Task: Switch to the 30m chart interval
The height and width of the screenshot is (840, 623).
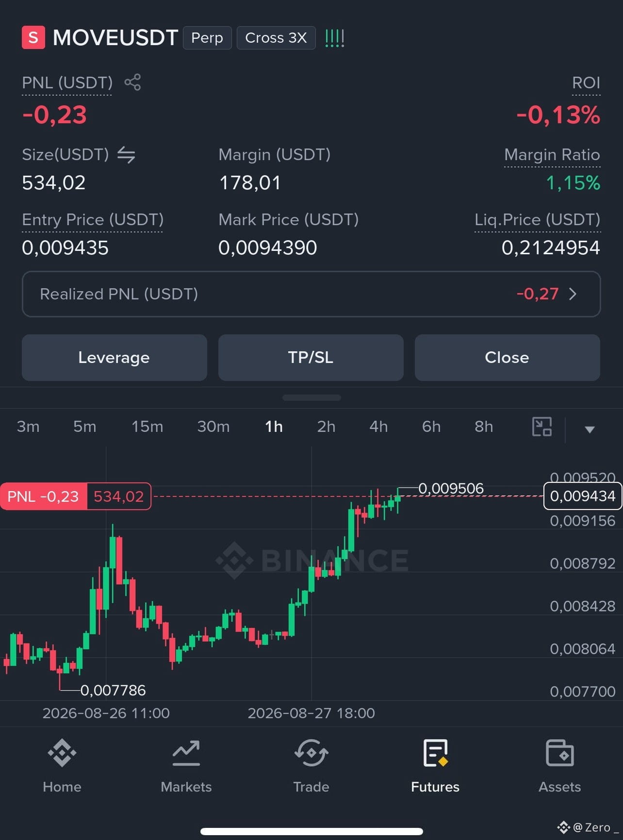Action: pos(213,427)
